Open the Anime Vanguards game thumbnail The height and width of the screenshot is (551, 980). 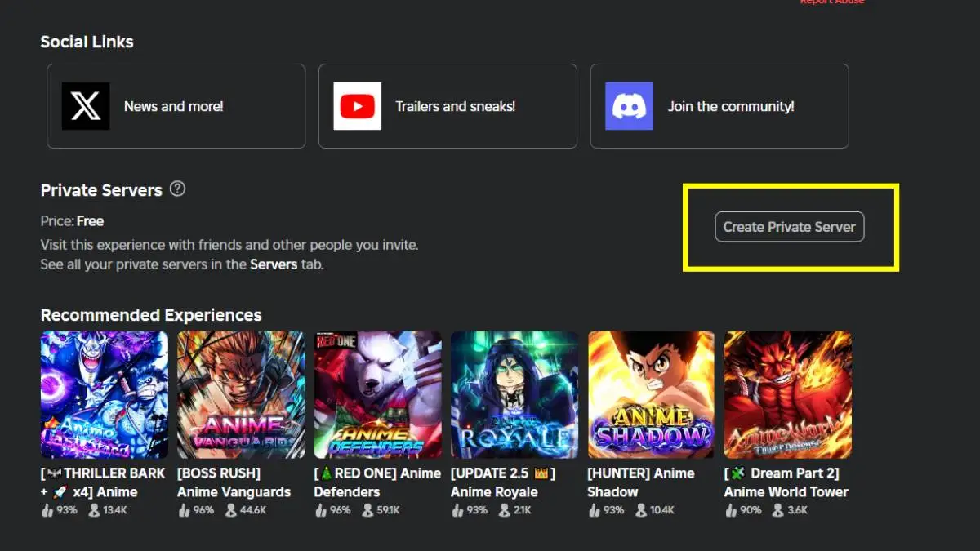pos(241,394)
